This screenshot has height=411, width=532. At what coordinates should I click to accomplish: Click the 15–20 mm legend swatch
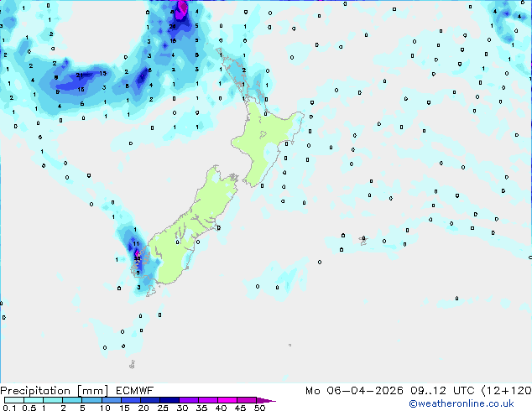click(130, 400)
